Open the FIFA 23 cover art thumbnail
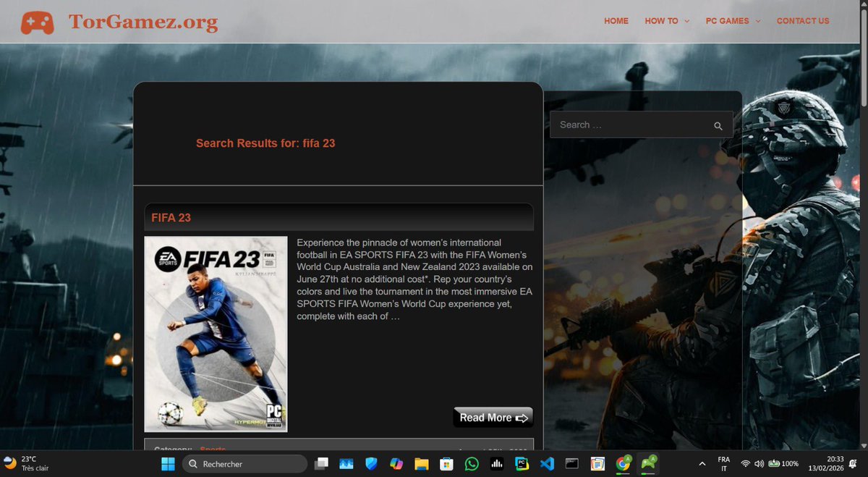 (216, 334)
